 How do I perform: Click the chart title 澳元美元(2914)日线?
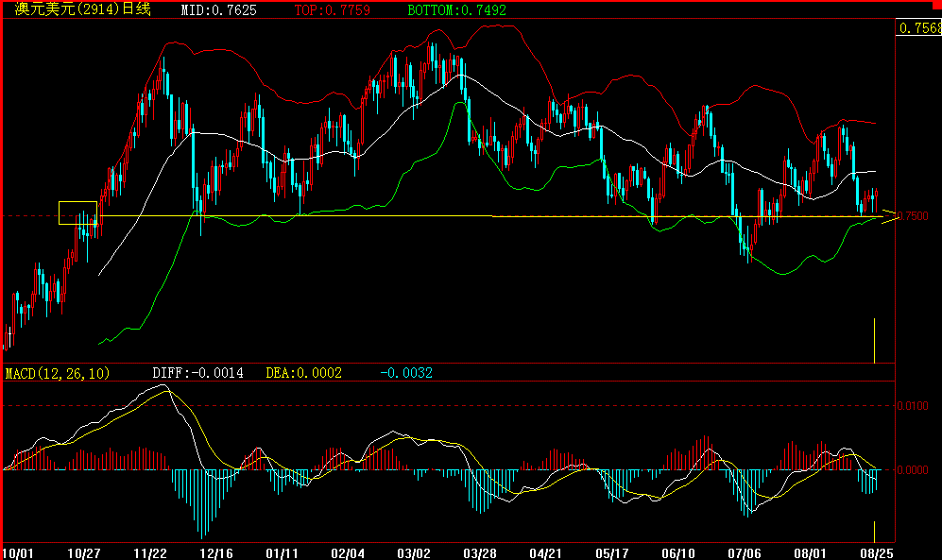83,9
